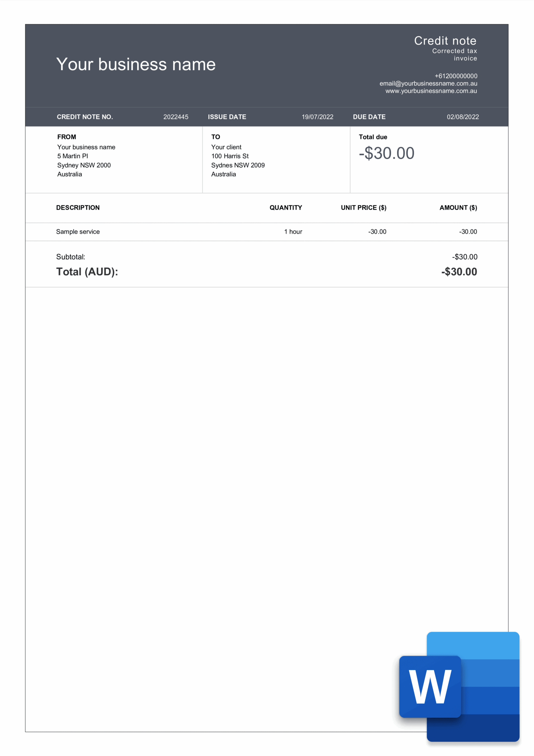Image resolution: width=534 pixels, height=756 pixels.
Task: Select the phone number +61200000000
Action: 456,76
